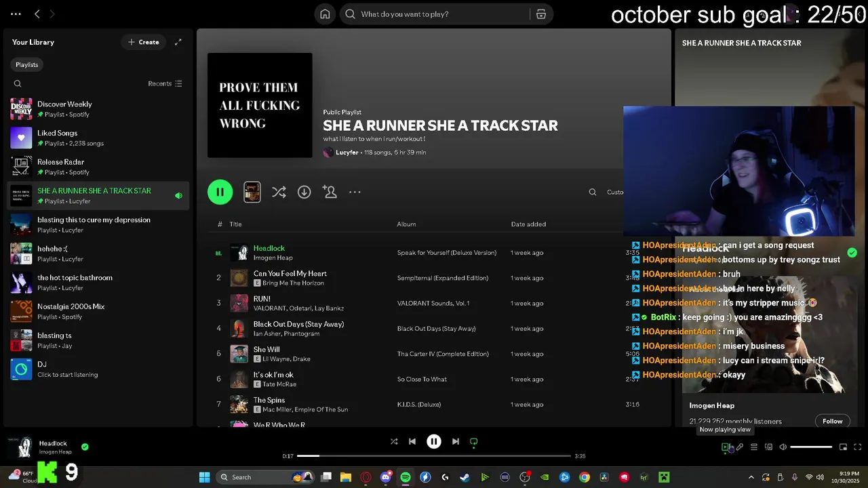Toggle playlist shuffle beside the cover
This screenshot has width=868, height=488.
pyautogui.click(x=279, y=192)
